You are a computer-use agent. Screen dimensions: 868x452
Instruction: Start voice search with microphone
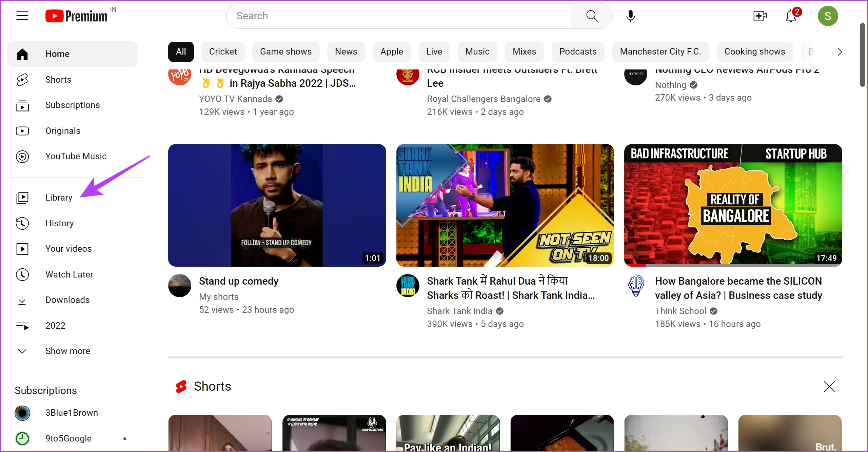click(x=630, y=16)
